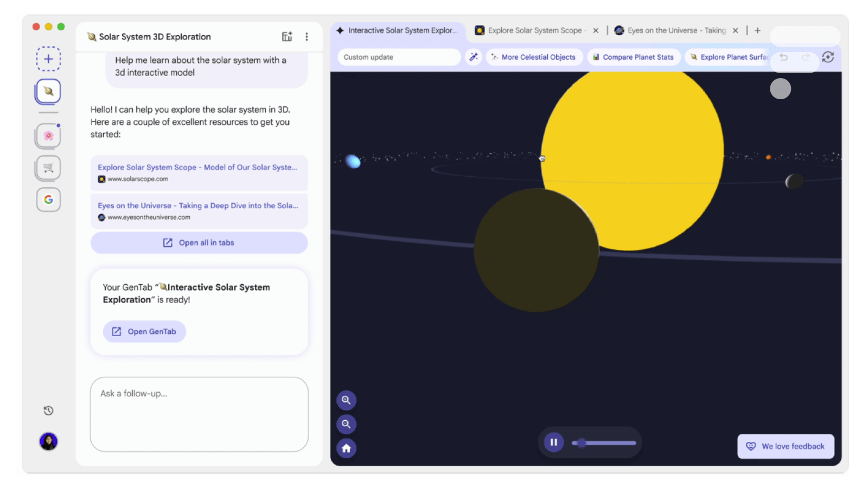Click the Open GenTab button

[144, 331]
